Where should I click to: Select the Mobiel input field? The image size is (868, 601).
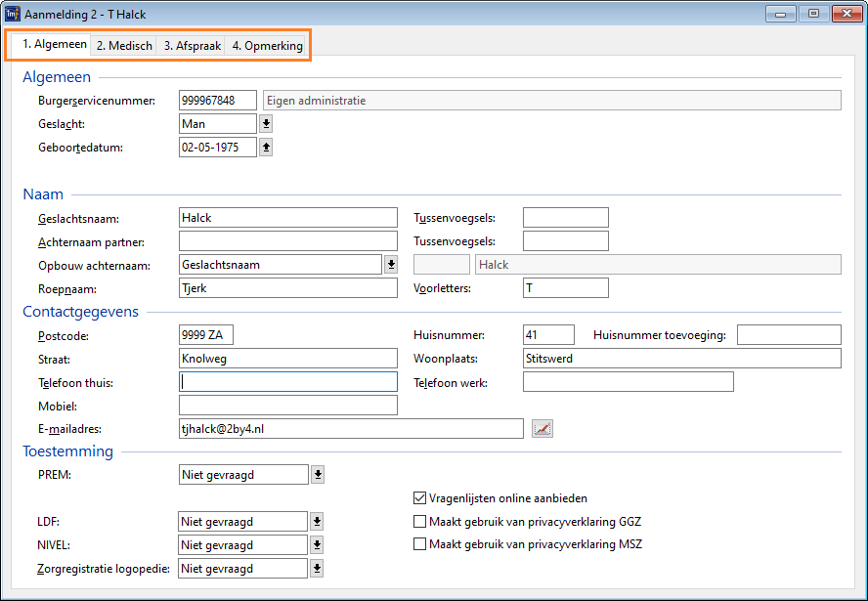(x=288, y=406)
